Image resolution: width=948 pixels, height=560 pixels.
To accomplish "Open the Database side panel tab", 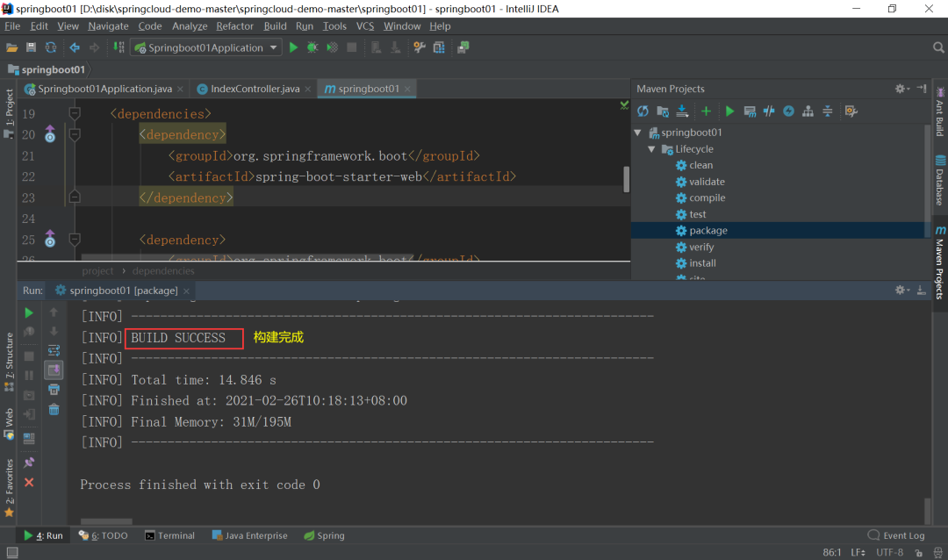I will coord(939,181).
